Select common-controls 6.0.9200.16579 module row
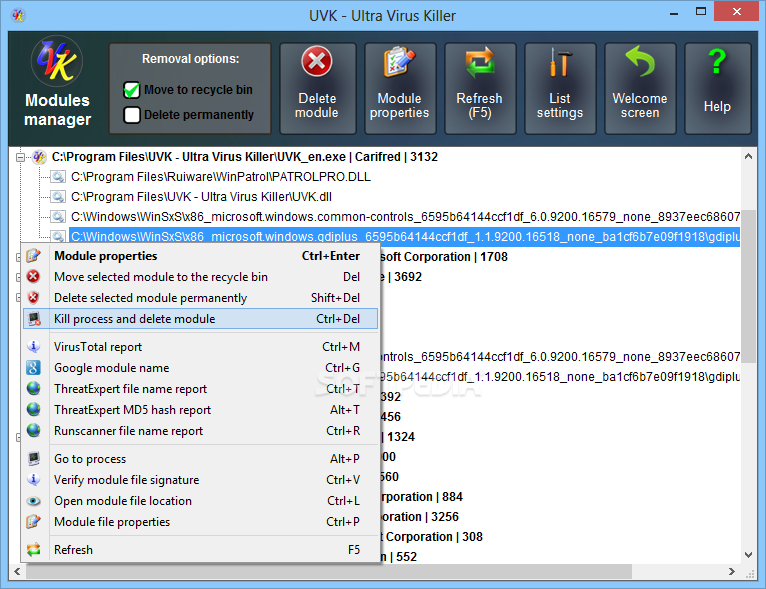 (x=405, y=217)
